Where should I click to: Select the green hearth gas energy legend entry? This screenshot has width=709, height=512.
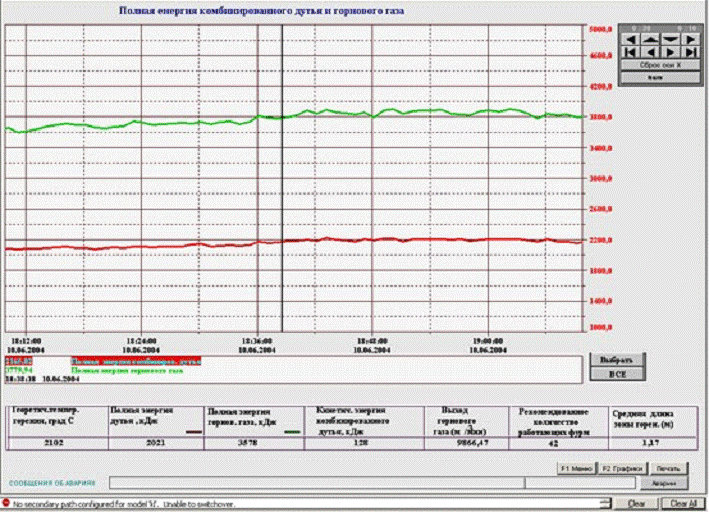click(127, 370)
